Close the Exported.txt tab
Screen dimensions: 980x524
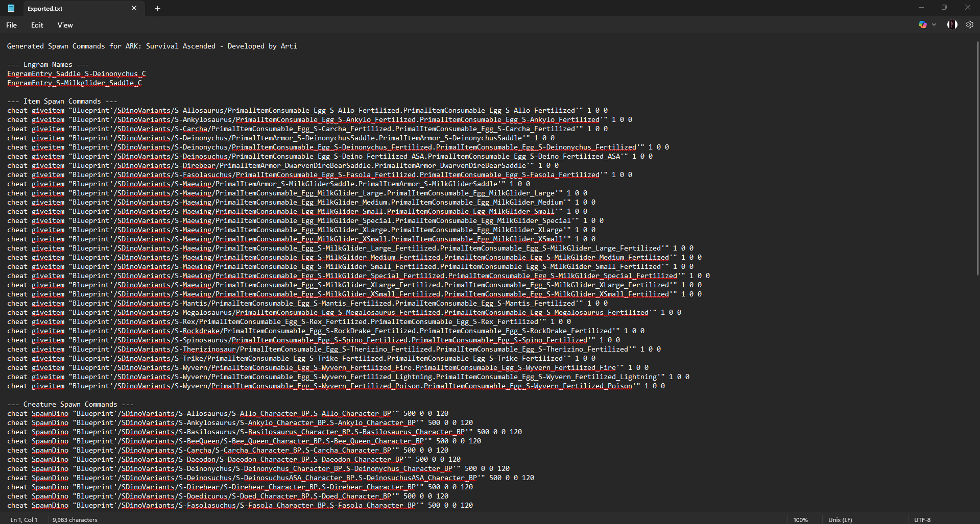(134, 8)
